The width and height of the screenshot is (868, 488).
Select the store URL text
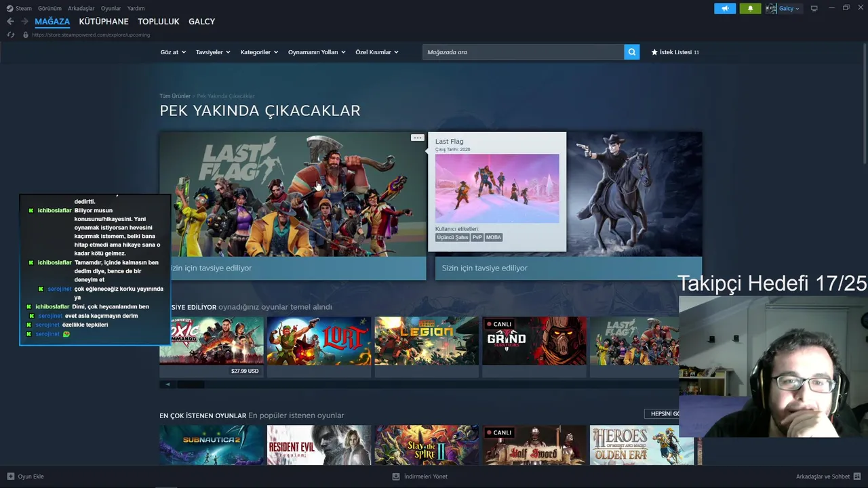91,35
